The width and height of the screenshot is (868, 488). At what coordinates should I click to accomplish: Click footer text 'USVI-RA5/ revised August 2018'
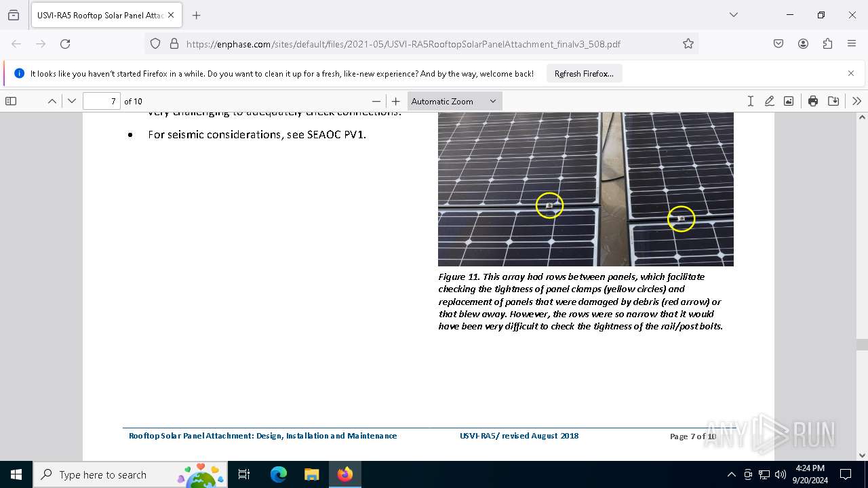click(x=519, y=436)
